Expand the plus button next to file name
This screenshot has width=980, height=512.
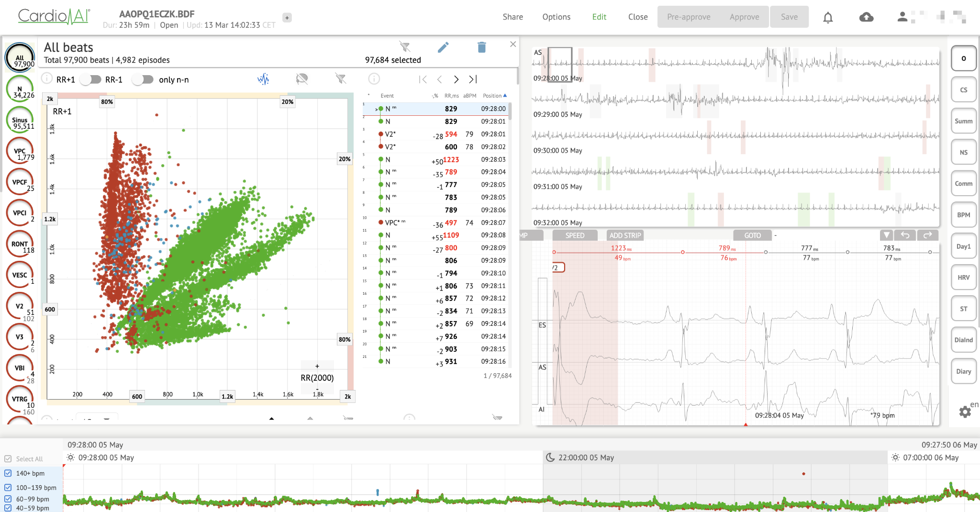(x=287, y=18)
